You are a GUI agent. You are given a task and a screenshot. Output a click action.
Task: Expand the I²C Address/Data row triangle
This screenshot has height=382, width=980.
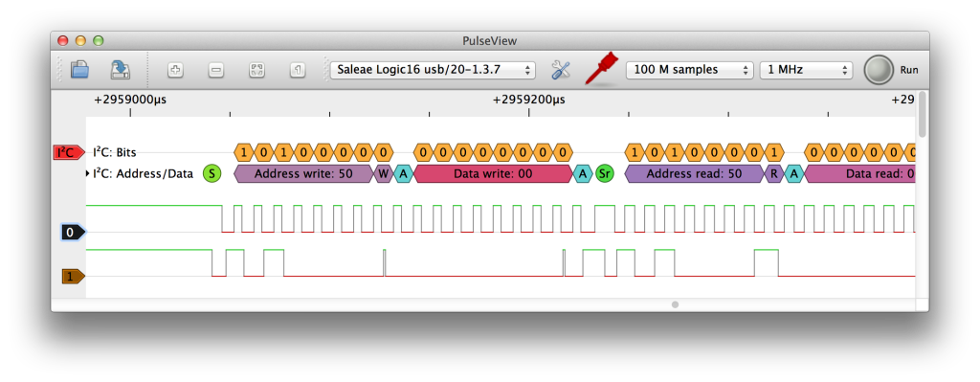(87, 174)
